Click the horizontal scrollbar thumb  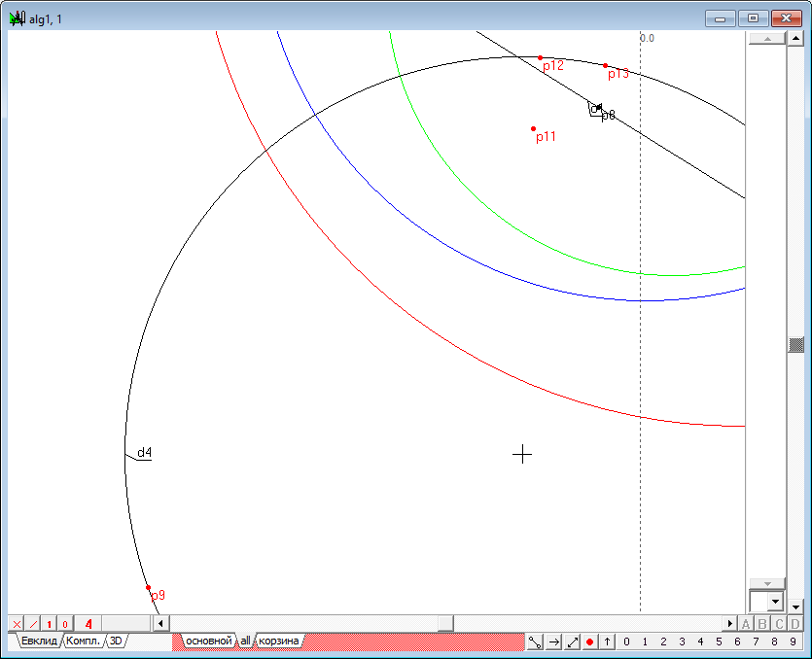point(445,624)
